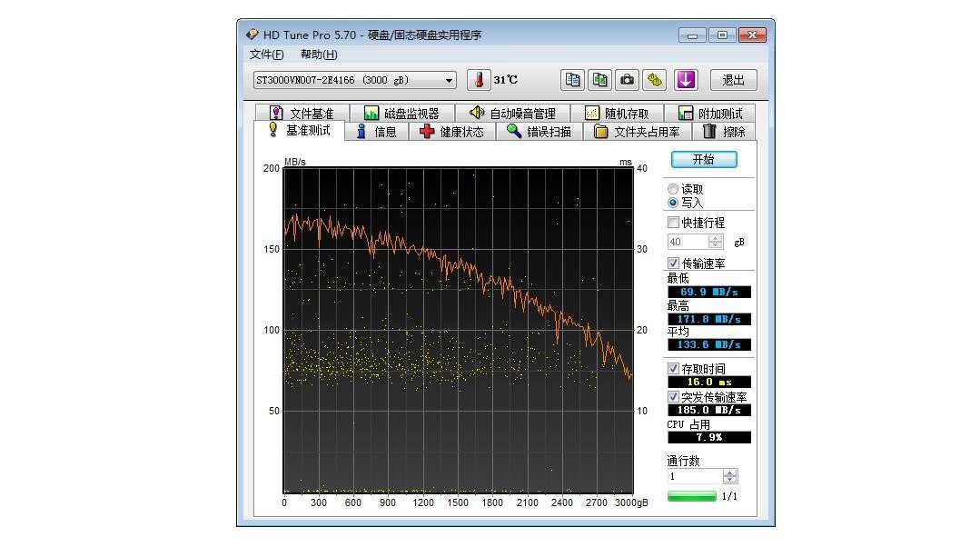980x547 pixels.
Task: Click the copy screenshot to clipboard icon
Action: point(599,80)
